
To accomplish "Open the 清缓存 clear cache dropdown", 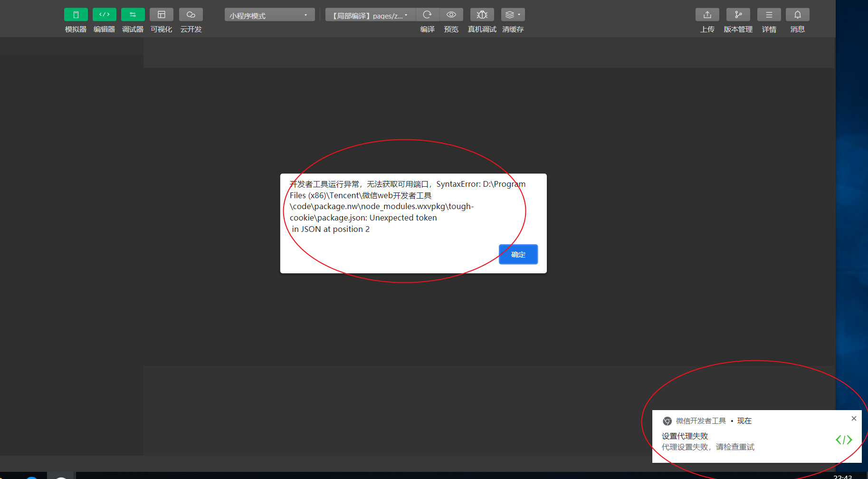I will pyautogui.click(x=513, y=15).
